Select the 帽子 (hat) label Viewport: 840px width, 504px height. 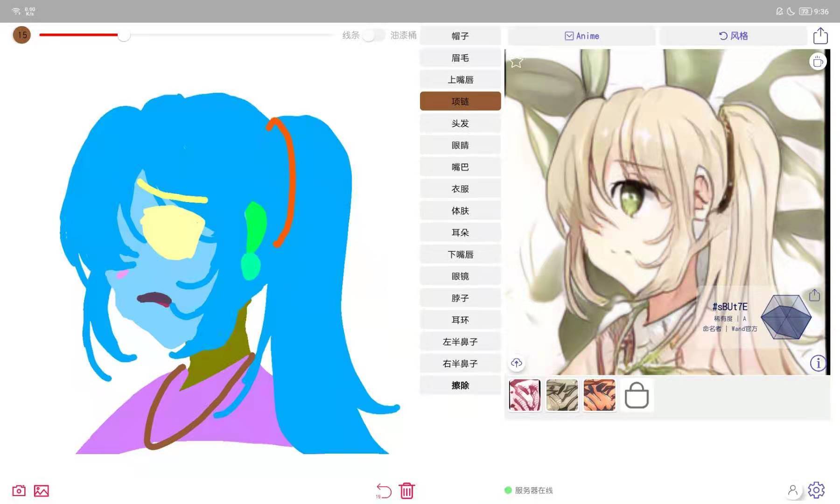[460, 36]
